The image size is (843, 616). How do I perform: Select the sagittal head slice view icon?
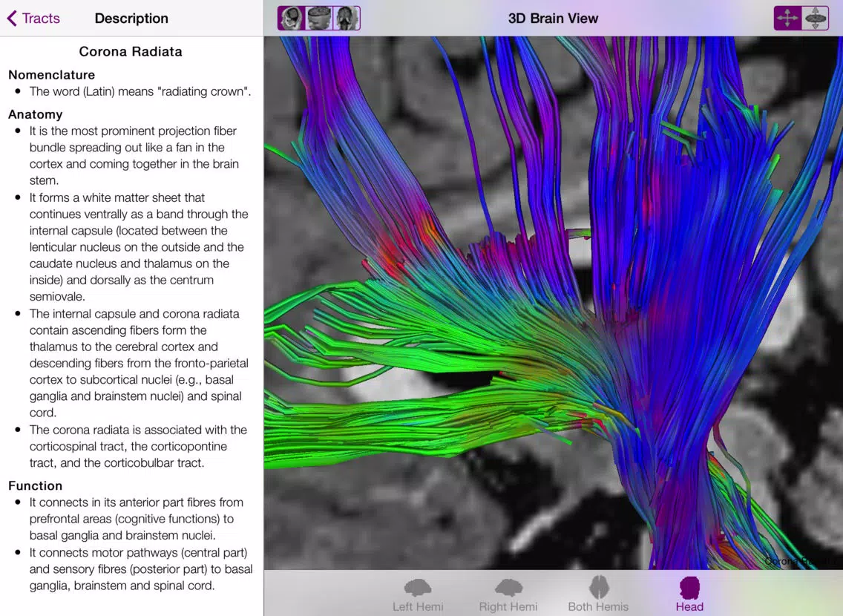coord(292,19)
